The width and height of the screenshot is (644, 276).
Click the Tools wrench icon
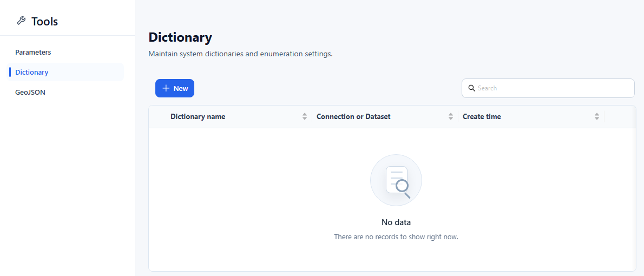coord(21,21)
